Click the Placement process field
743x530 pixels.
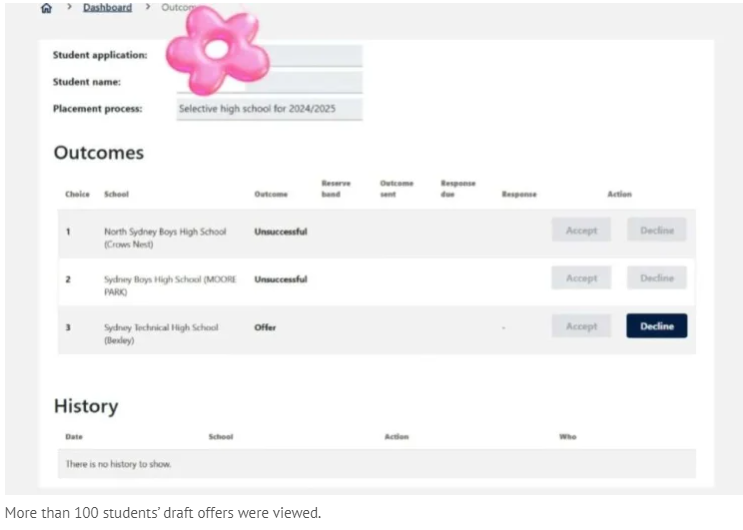[268, 108]
